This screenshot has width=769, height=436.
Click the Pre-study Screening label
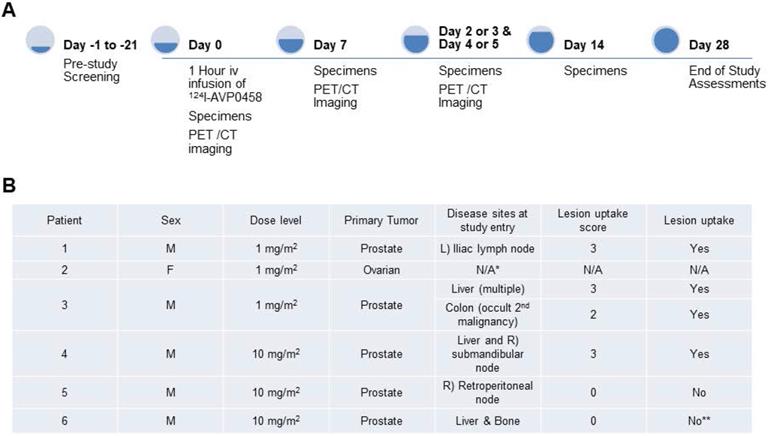coord(89,71)
